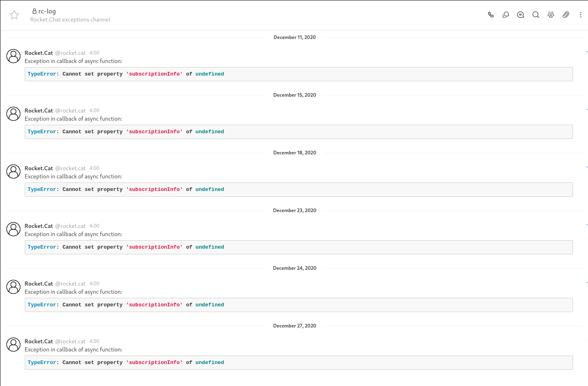Open the kebab options menu

point(580,15)
